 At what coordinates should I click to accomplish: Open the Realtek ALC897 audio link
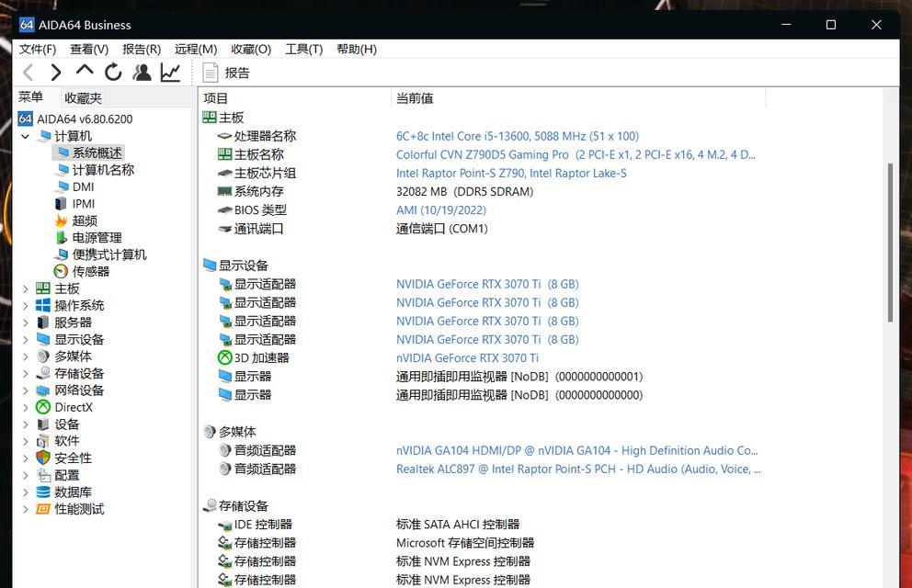click(x=578, y=469)
